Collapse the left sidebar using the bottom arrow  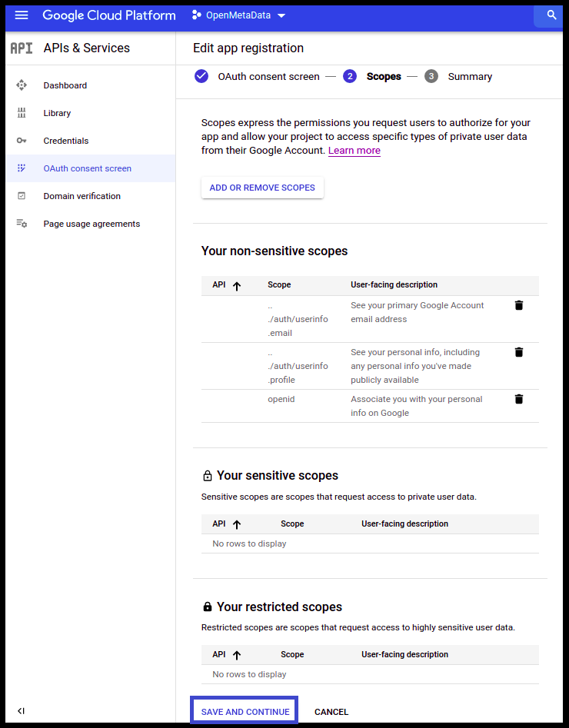[x=21, y=710]
